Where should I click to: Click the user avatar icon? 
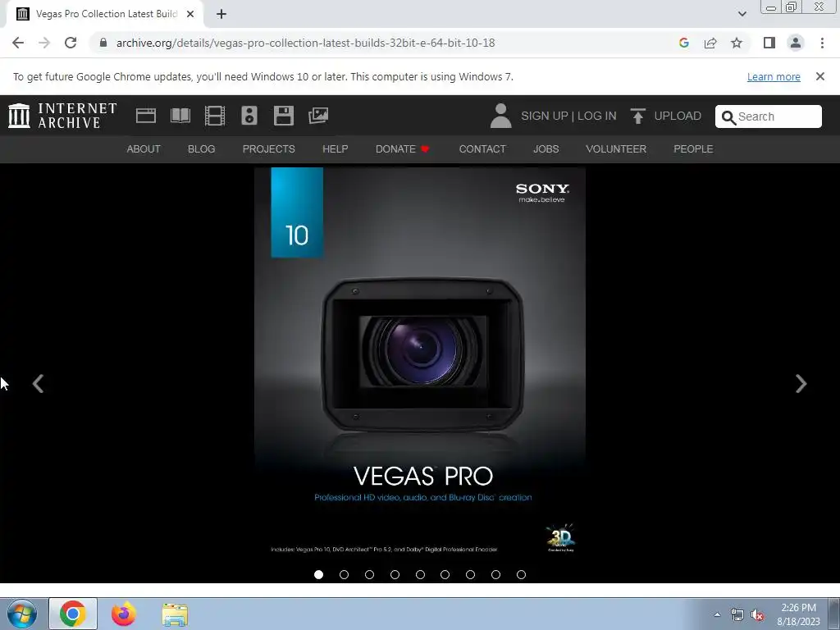(501, 116)
